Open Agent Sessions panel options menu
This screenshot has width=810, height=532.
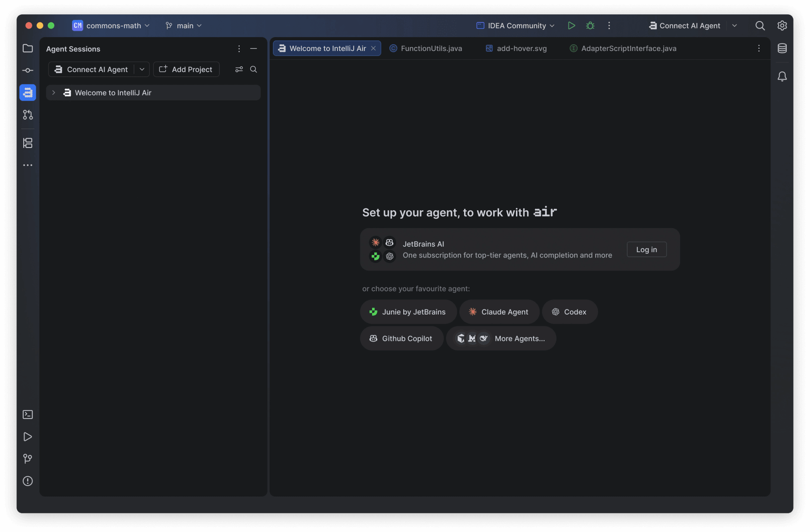(239, 49)
